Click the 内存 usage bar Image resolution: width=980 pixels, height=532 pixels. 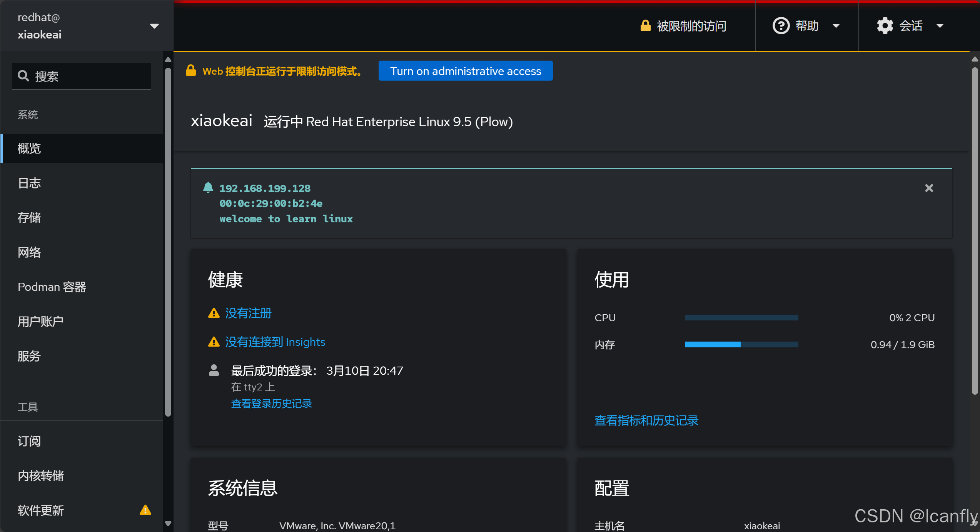coord(741,345)
